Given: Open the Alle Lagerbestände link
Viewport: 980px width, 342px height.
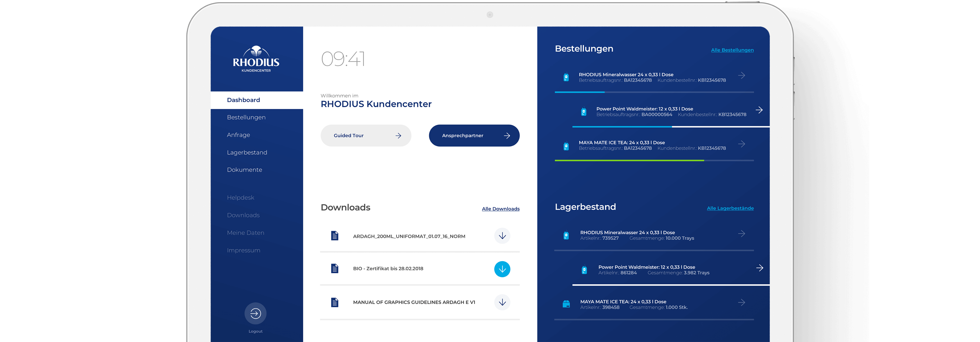Looking at the screenshot, I should click(x=730, y=209).
